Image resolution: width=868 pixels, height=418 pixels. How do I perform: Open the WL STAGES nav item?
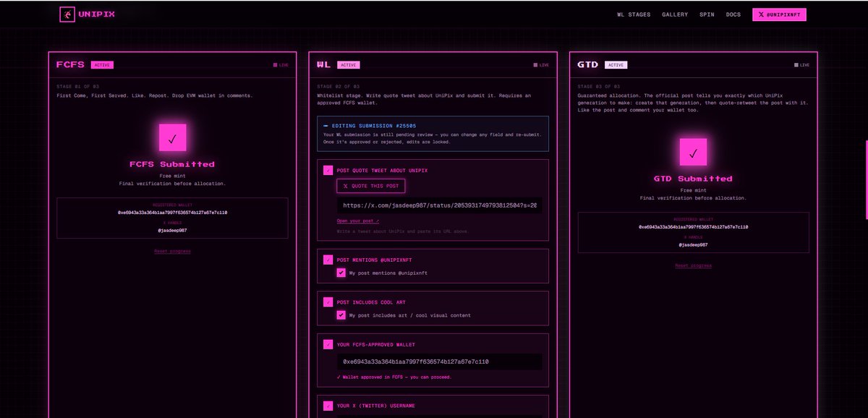point(634,14)
